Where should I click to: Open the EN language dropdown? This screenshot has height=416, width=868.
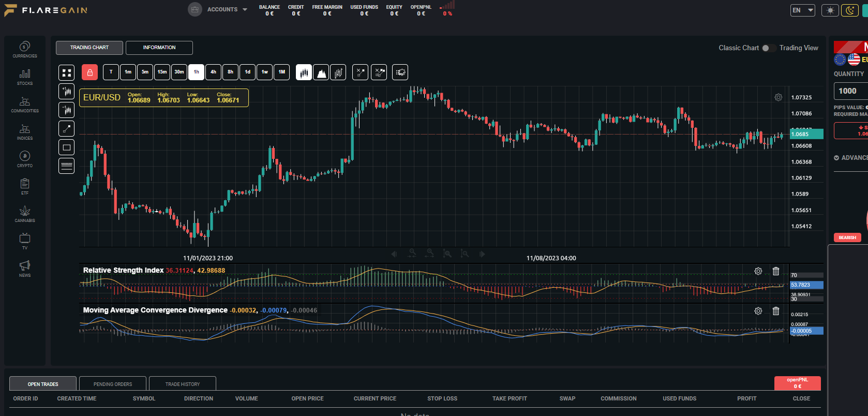[803, 10]
